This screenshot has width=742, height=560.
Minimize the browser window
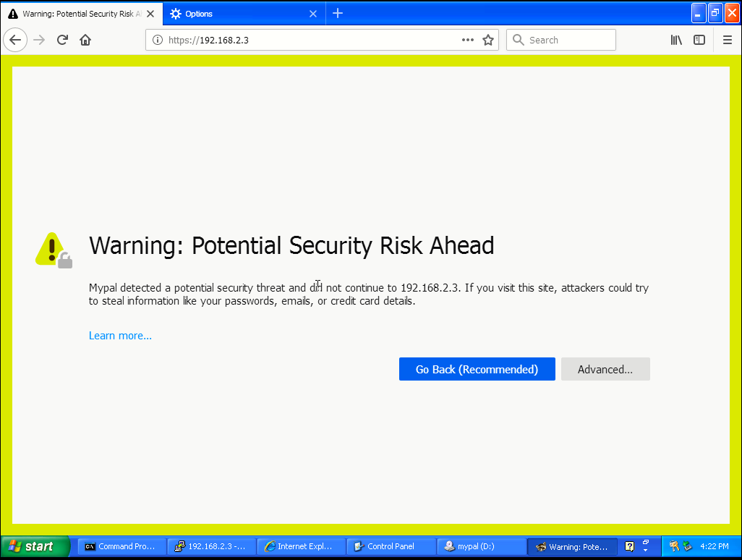(698, 13)
